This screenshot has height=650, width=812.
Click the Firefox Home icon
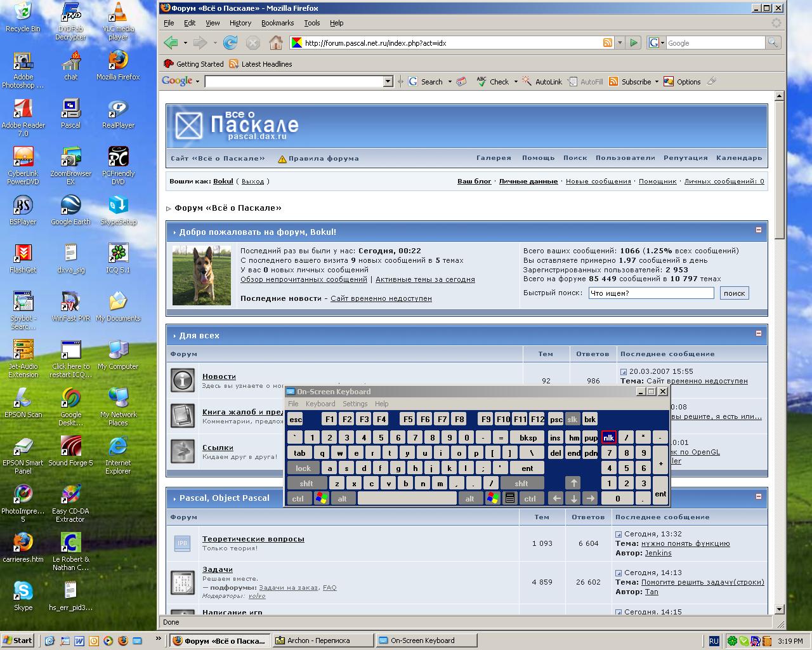(x=275, y=43)
